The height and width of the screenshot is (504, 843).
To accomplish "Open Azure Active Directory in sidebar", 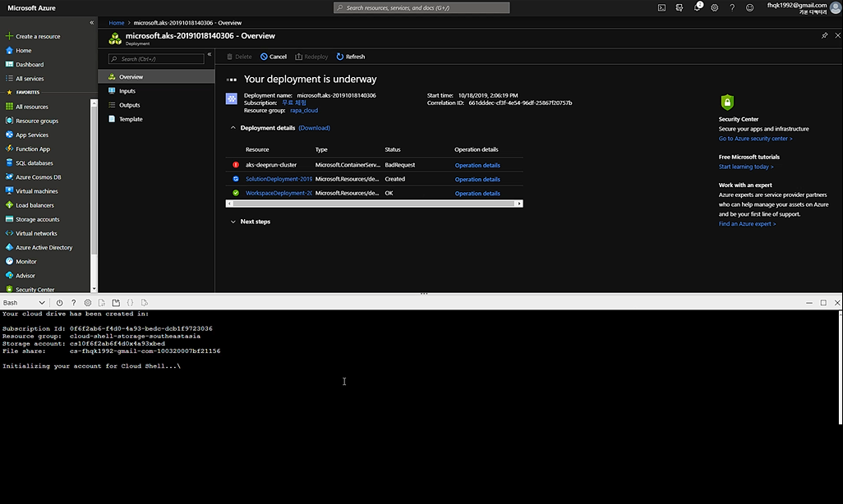I will pyautogui.click(x=45, y=247).
